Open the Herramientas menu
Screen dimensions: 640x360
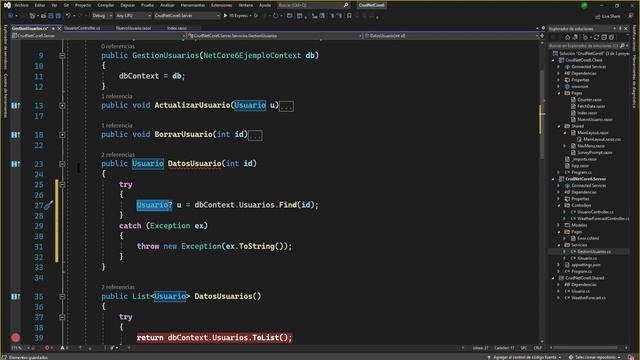point(193,5)
